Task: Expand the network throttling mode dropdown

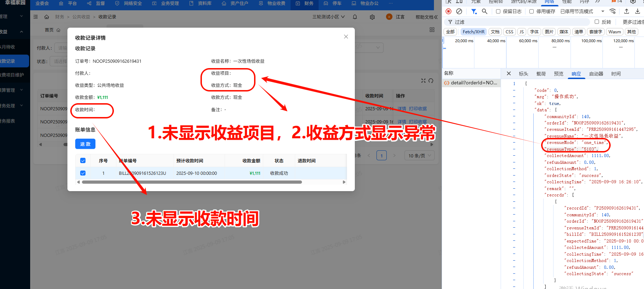Action: [x=602, y=11]
